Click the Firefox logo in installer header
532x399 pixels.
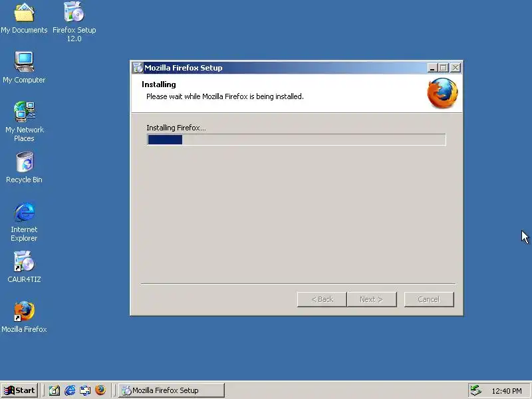click(x=442, y=93)
